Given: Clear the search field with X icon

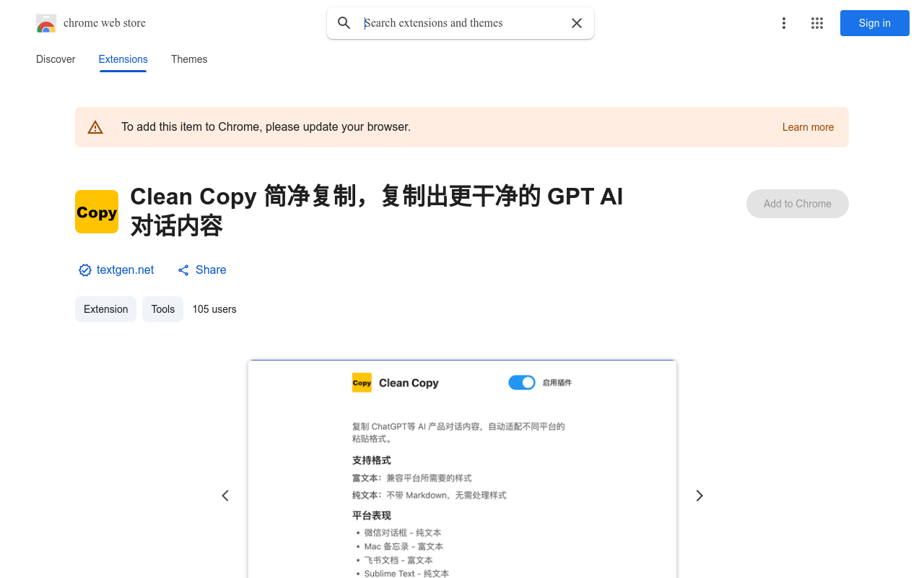Looking at the screenshot, I should [x=577, y=23].
